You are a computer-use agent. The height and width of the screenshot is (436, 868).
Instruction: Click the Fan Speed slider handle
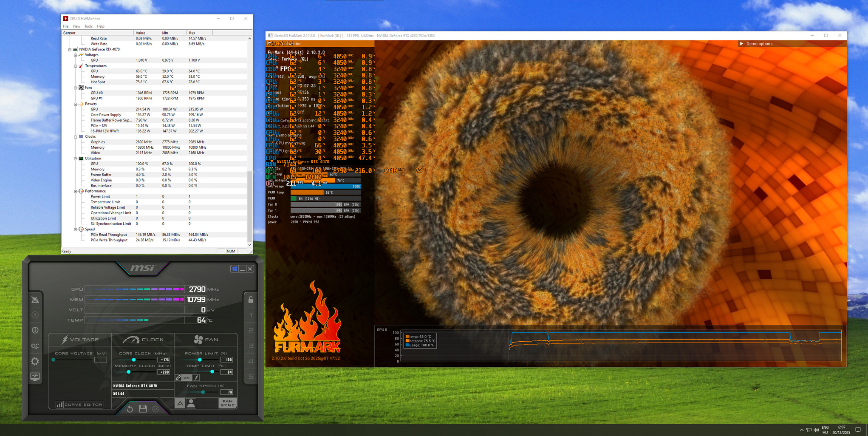pos(203,392)
